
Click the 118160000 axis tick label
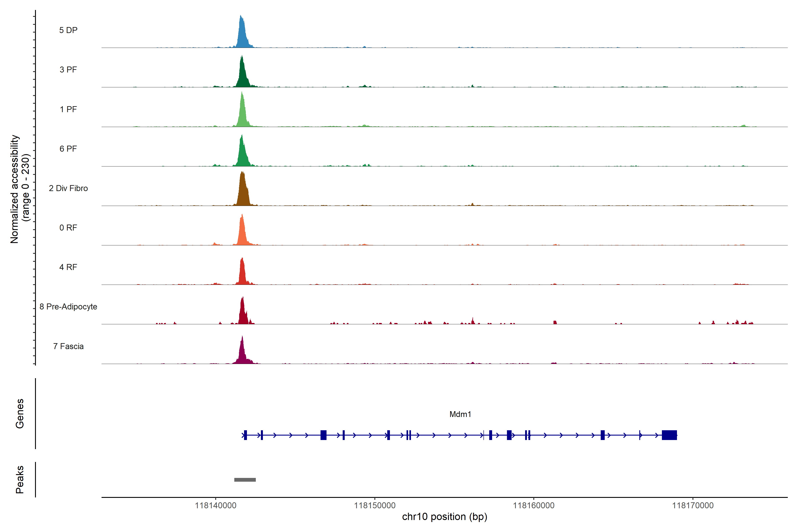click(534, 506)
